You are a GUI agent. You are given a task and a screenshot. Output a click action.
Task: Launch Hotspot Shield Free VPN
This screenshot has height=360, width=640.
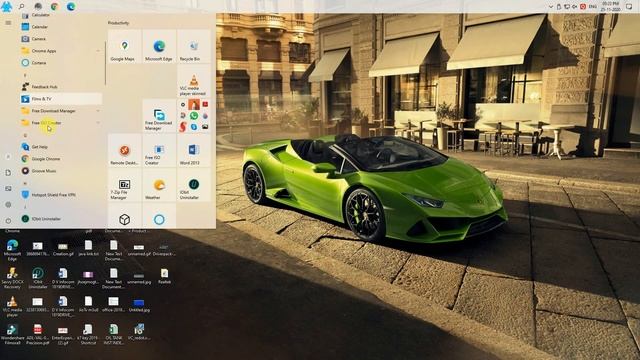[x=61, y=195]
